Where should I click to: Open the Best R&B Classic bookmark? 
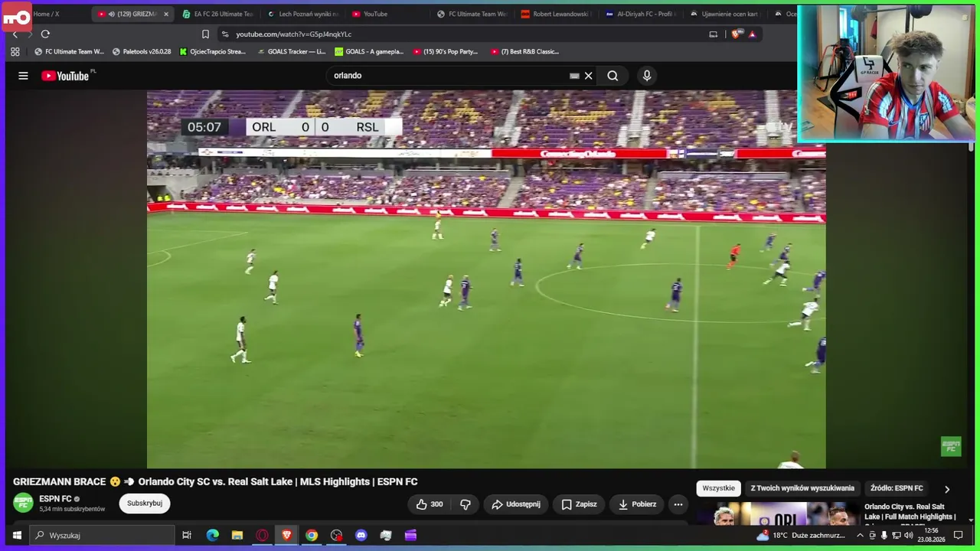coord(524,51)
